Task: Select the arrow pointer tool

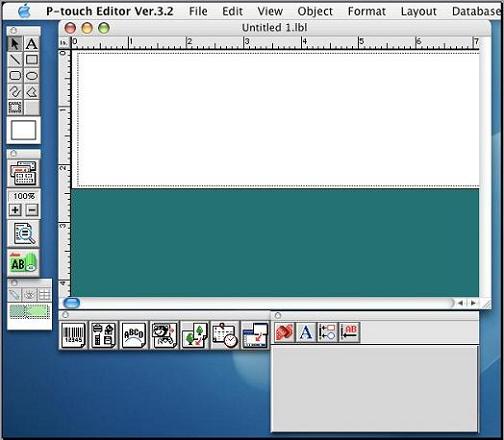Action: click(15, 44)
